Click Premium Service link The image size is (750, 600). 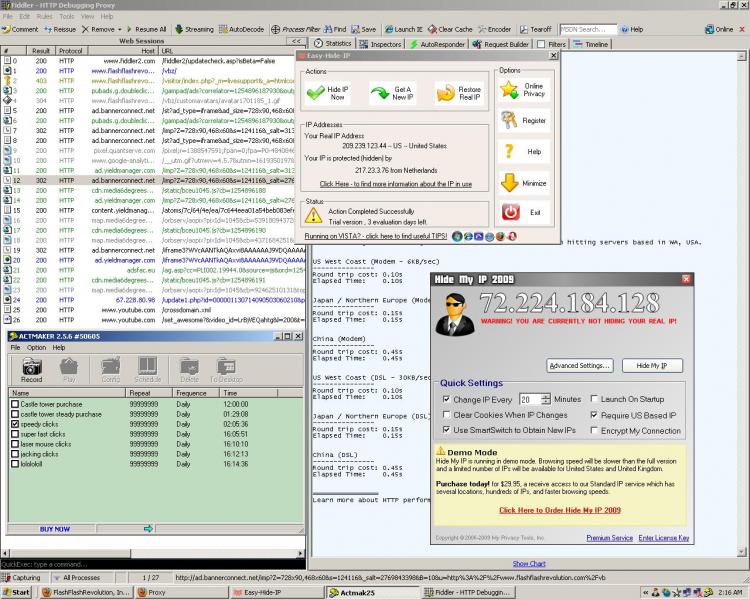(x=609, y=538)
